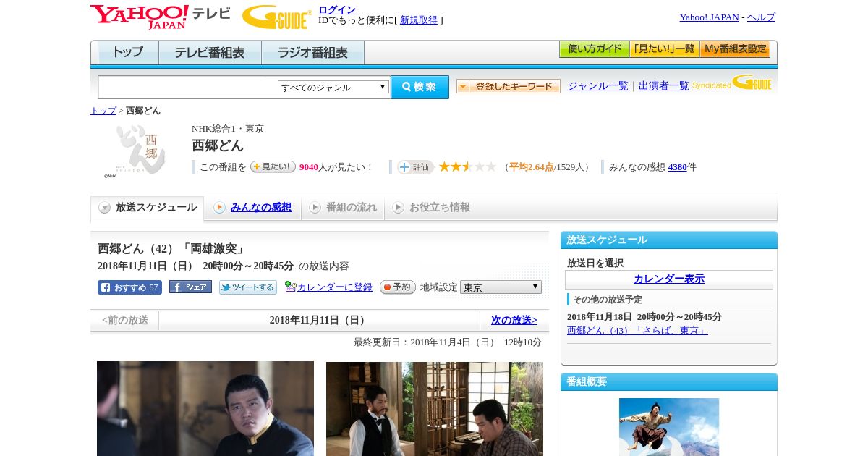Click the 番組概要 program image
Screen dimensions: 868x456
[x=669, y=427]
